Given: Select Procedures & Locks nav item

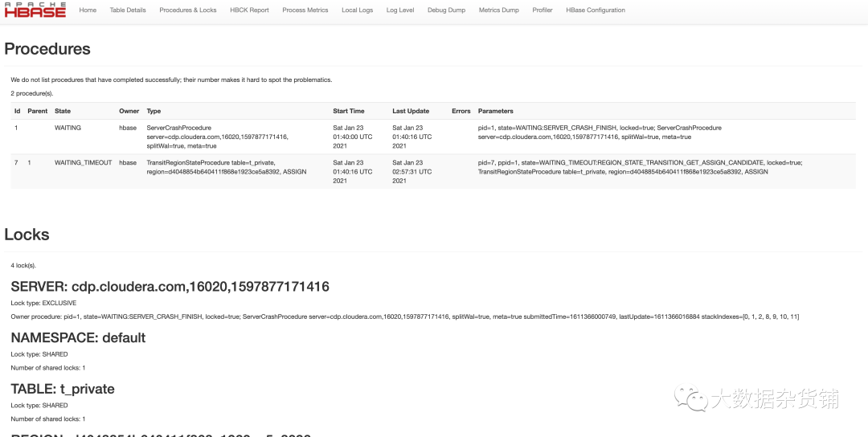Looking at the screenshot, I should click(187, 10).
